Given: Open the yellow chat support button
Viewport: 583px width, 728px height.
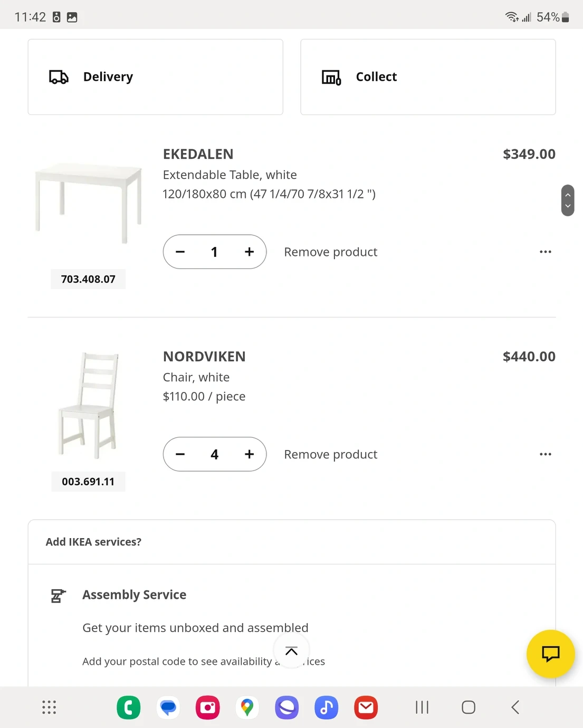Looking at the screenshot, I should [550, 654].
